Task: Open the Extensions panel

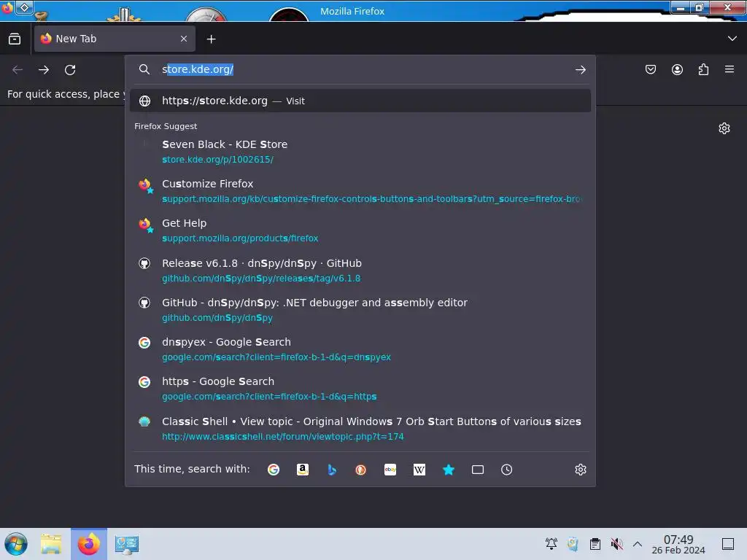Action: coord(703,69)
